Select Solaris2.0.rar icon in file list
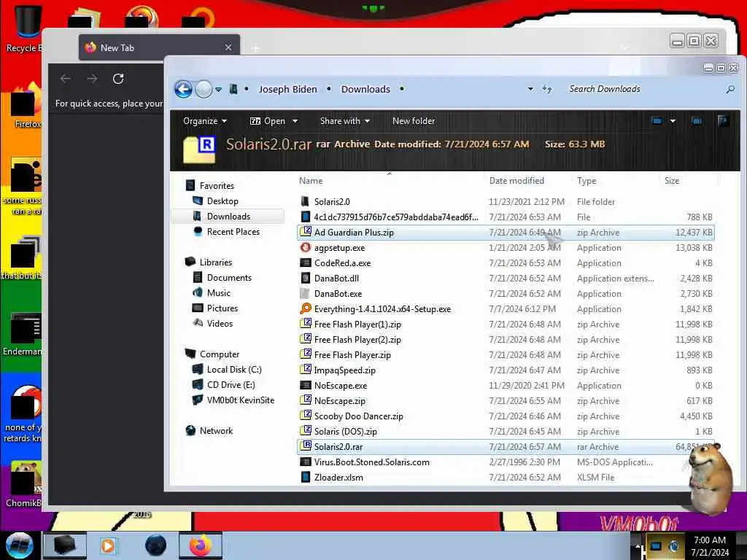 (x=306, y=447)
